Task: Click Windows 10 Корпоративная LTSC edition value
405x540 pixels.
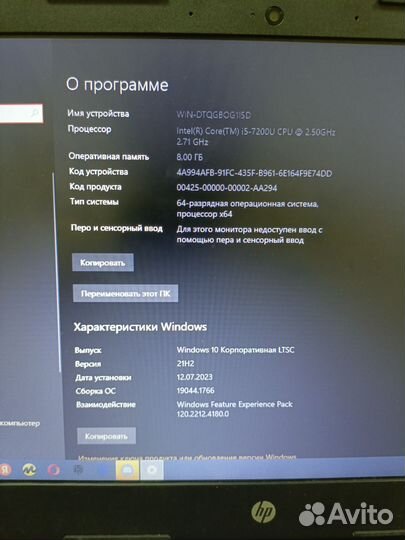Action: pos(236,350)
